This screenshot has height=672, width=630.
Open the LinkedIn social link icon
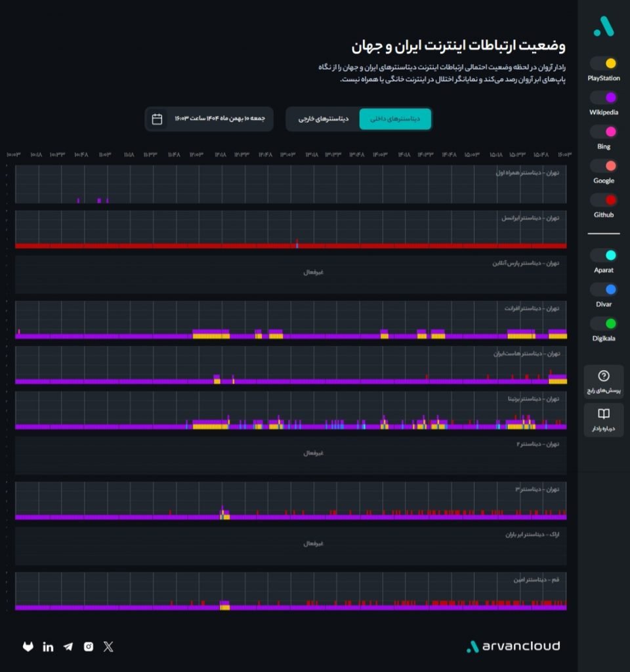tap(48, 646)
